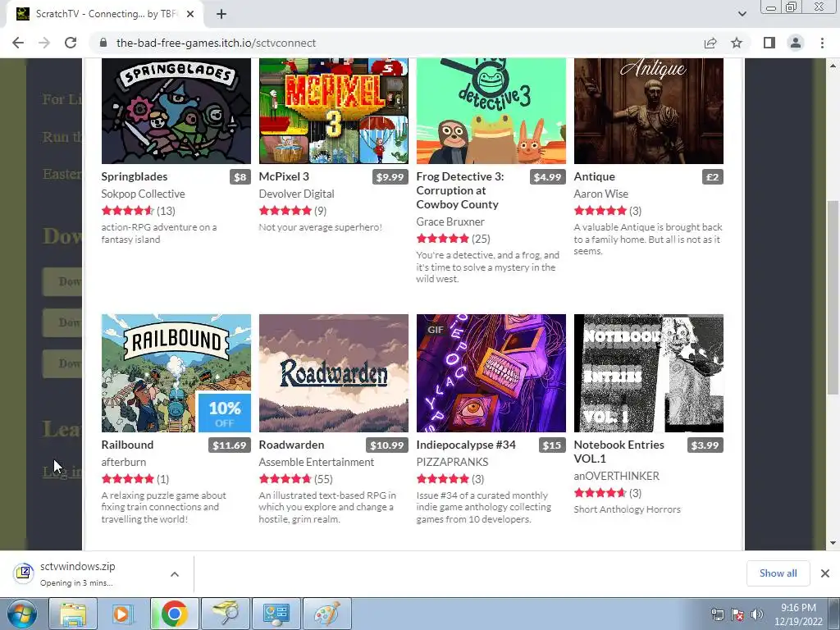Visit Assemble Entertainment's author page

316,462
